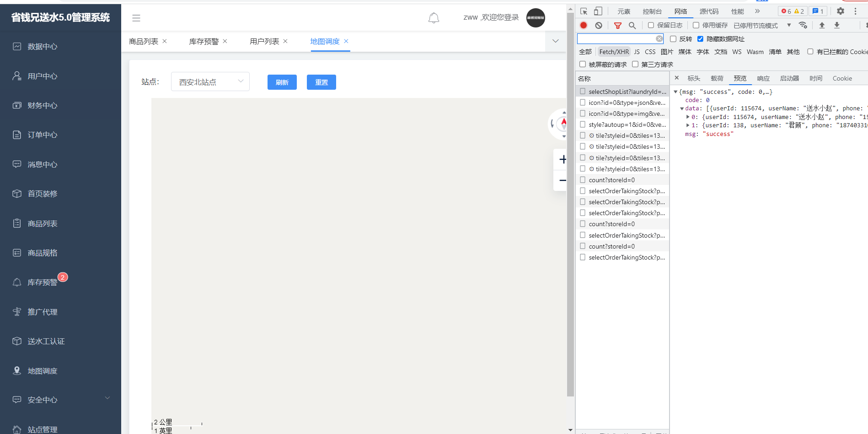Select the inspect element picker icon

[584, 11]
